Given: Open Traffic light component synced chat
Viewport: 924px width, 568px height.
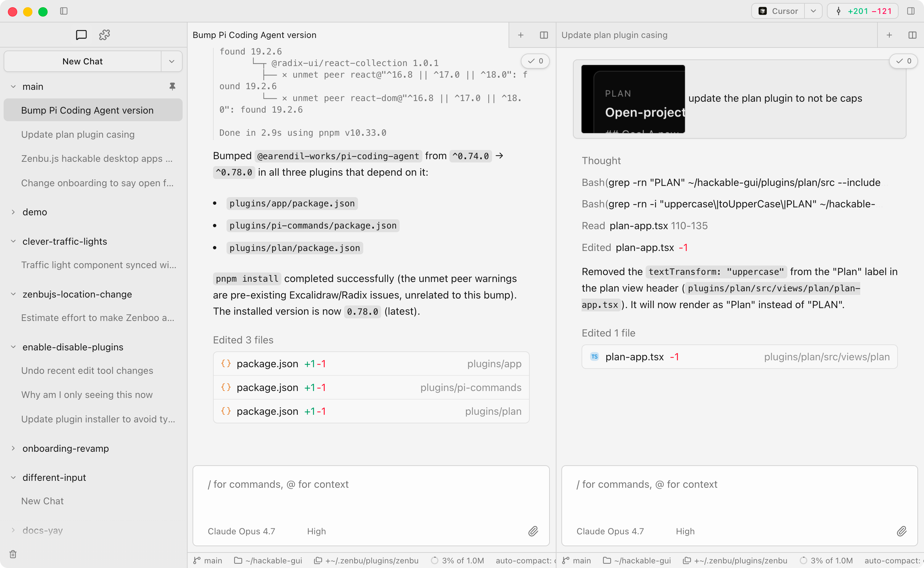Looking at the screenshot, I should pyautogui.click(x=93, y=265).
